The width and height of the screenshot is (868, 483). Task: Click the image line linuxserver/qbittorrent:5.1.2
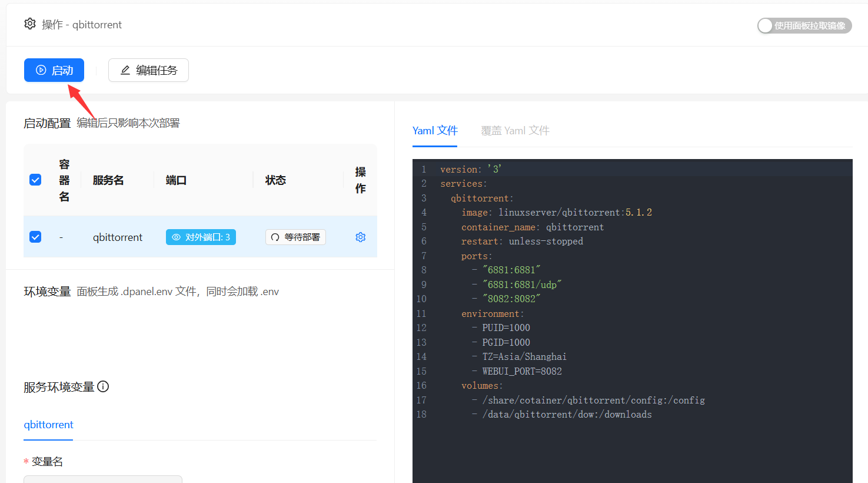point(557,212)
